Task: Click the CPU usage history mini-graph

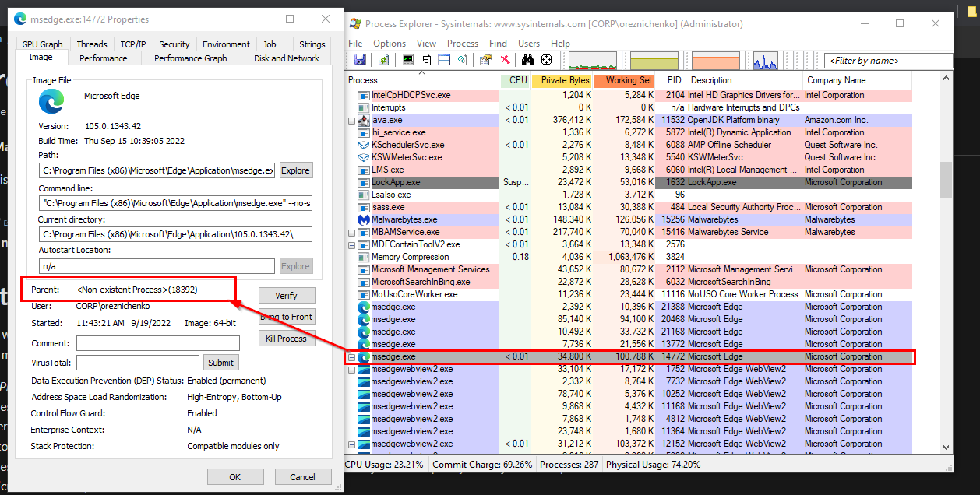Action: click(x=592, y=60)
